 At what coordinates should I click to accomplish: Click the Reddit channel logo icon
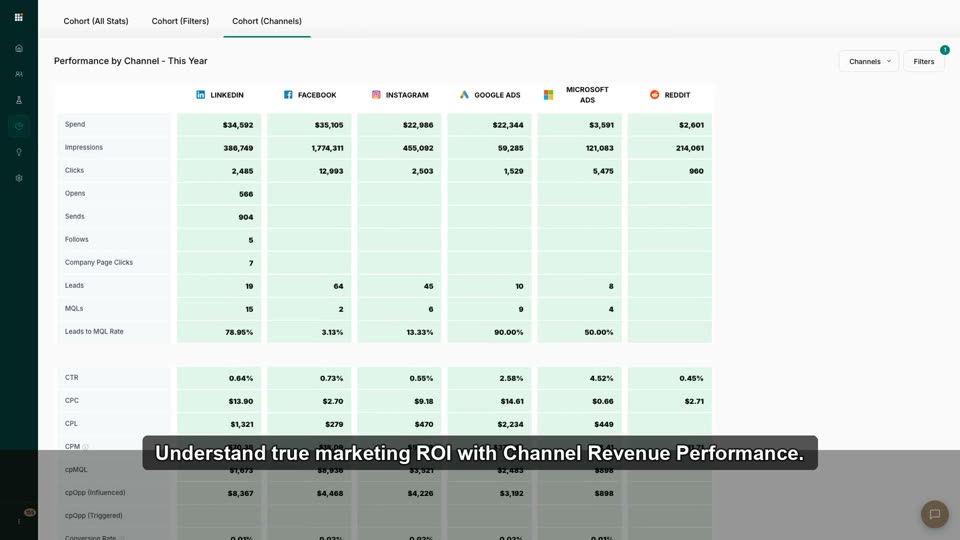tap(654, 95)
